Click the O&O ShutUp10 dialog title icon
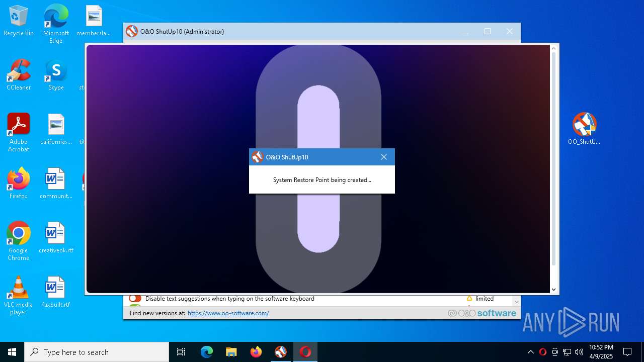 point(258,157)
